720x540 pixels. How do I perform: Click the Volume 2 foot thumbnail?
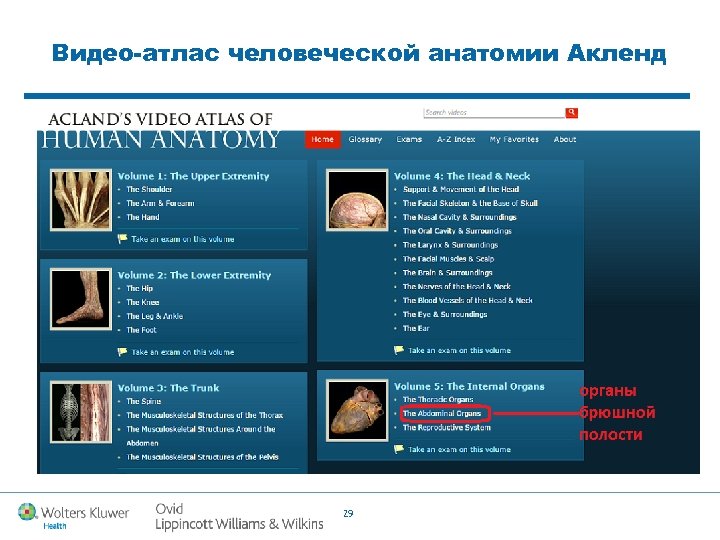[x=81, y=299]
